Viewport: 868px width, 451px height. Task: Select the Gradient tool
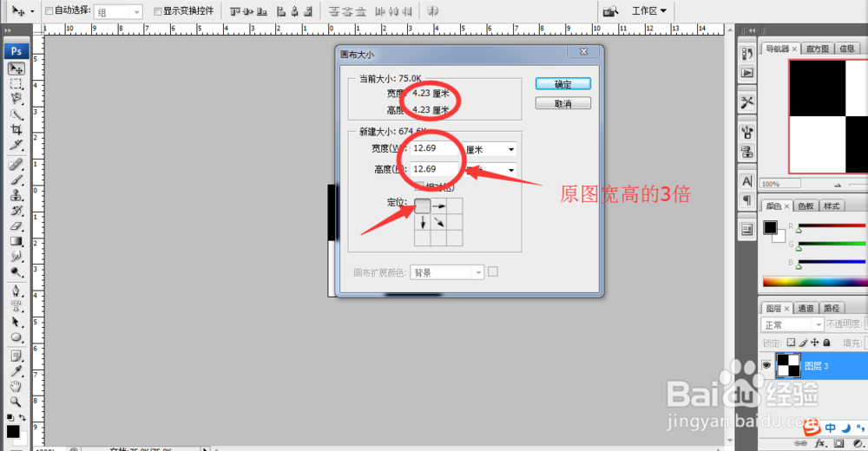pos(16,241)
